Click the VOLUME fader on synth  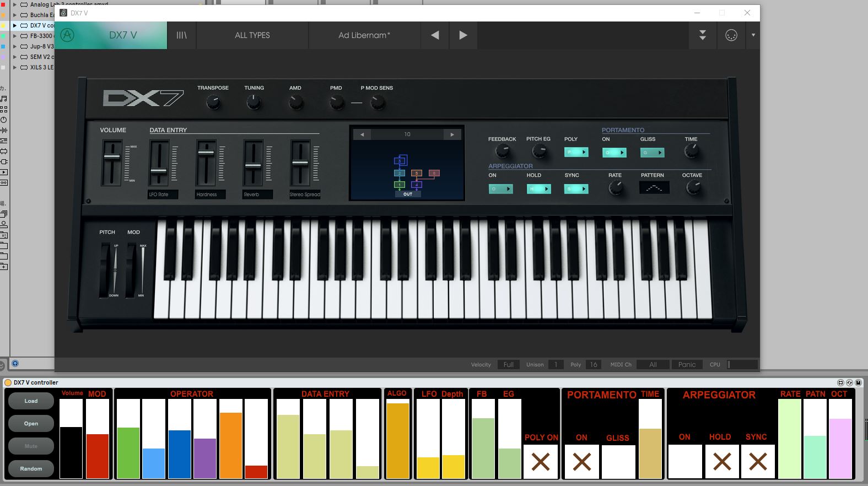click(112, 157)
